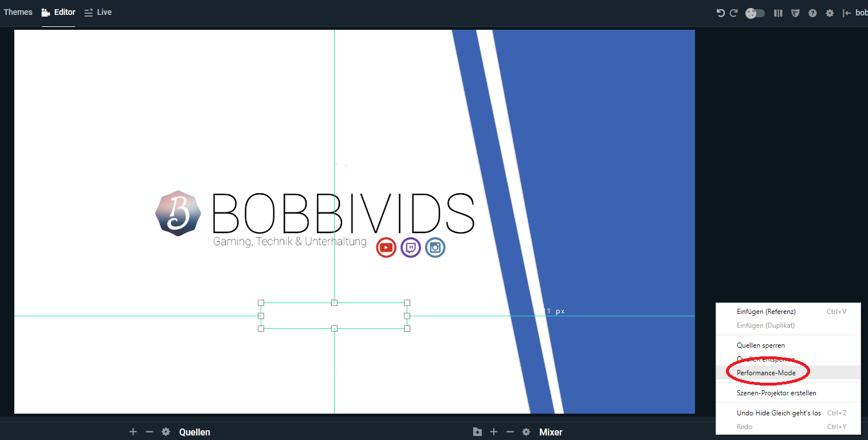Choose Undo Hide Gleich geht's los

(x=788, y=413)
